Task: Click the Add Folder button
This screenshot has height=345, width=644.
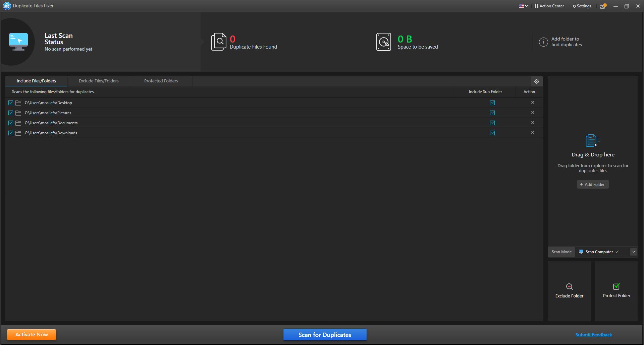Action: coord(593,185)
